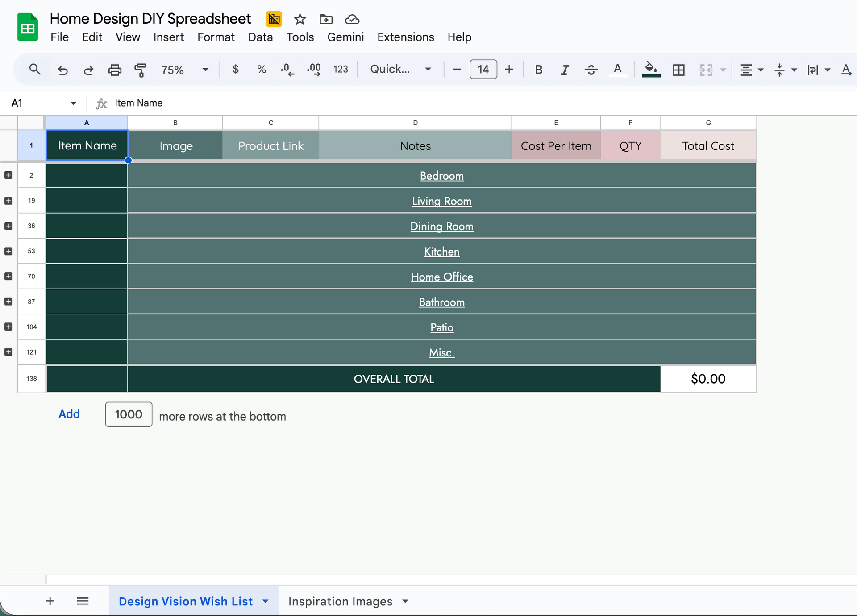Apply bold to cell A1
The width and height of the screenshot is (857, 616).
click(538, 70)
